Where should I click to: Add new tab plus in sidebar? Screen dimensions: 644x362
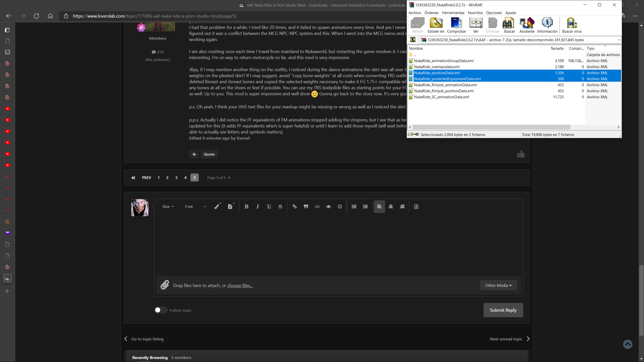7,291
